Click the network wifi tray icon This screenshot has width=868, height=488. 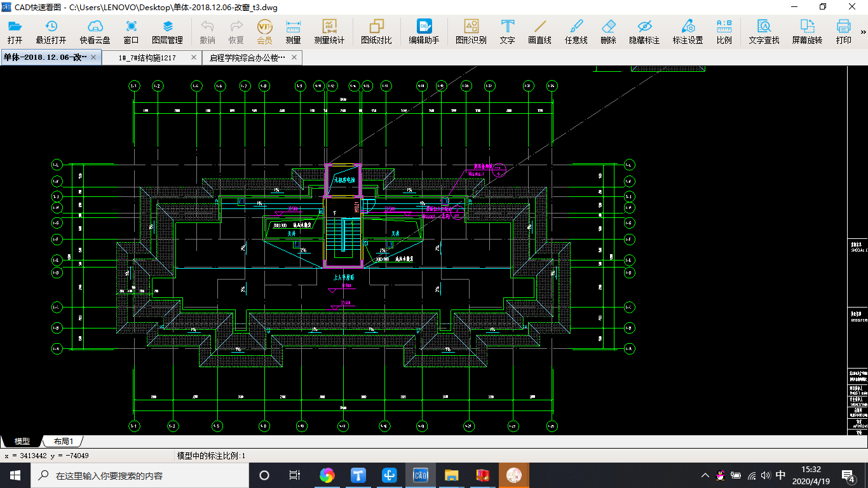pyautogui.click(x=751, y=475)
